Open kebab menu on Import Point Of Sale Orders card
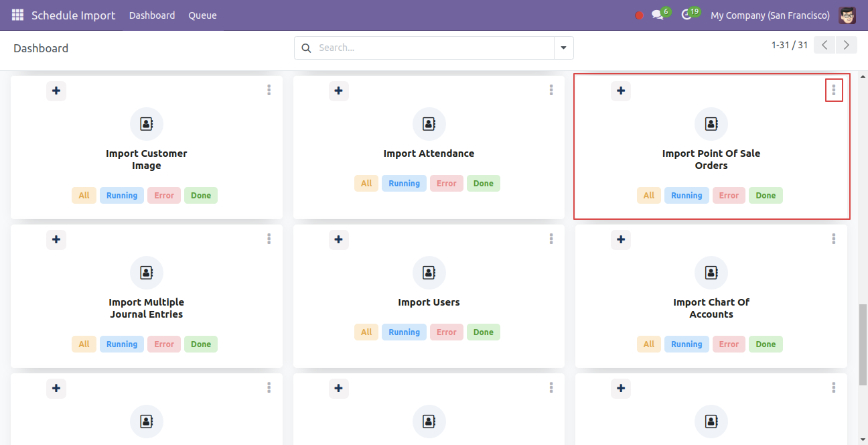Screen dimensions: 868x445 tap(834, 90)
